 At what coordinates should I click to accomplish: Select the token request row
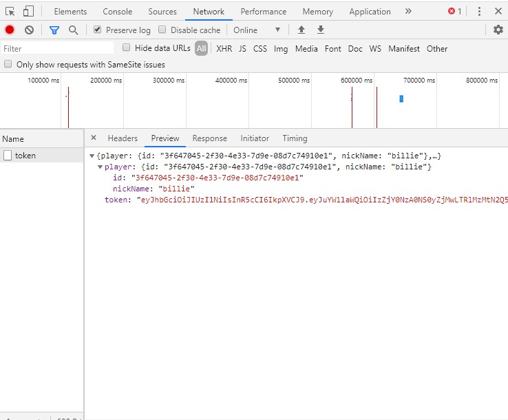coord(42,156)
